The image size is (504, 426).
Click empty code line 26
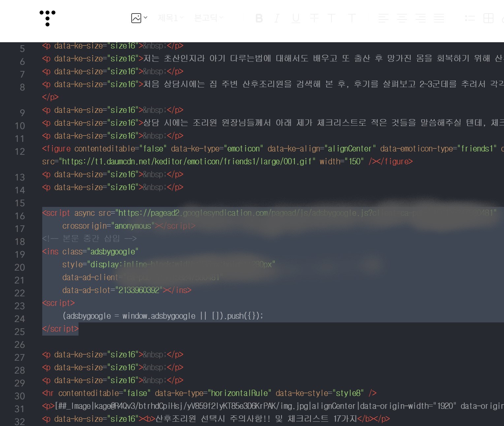tap(273, 342)
